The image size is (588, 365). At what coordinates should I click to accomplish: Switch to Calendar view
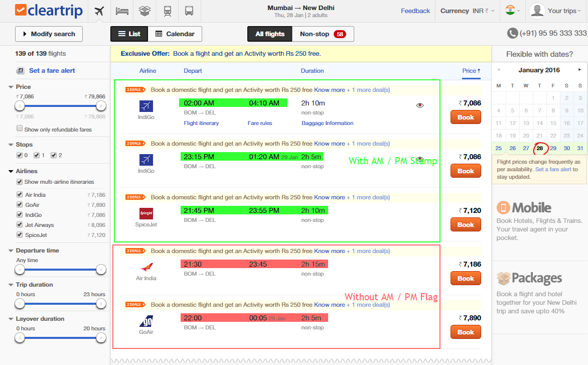(175, 34)
